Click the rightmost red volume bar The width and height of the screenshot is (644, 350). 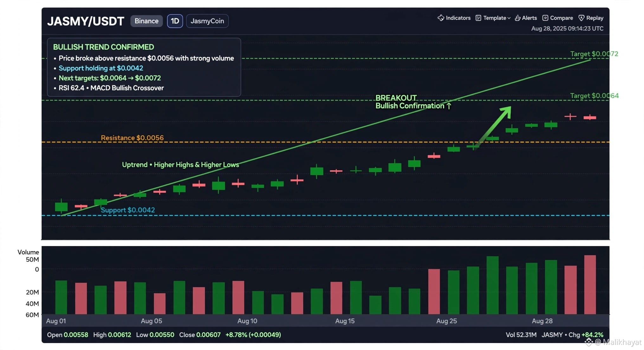pos(590,285)
